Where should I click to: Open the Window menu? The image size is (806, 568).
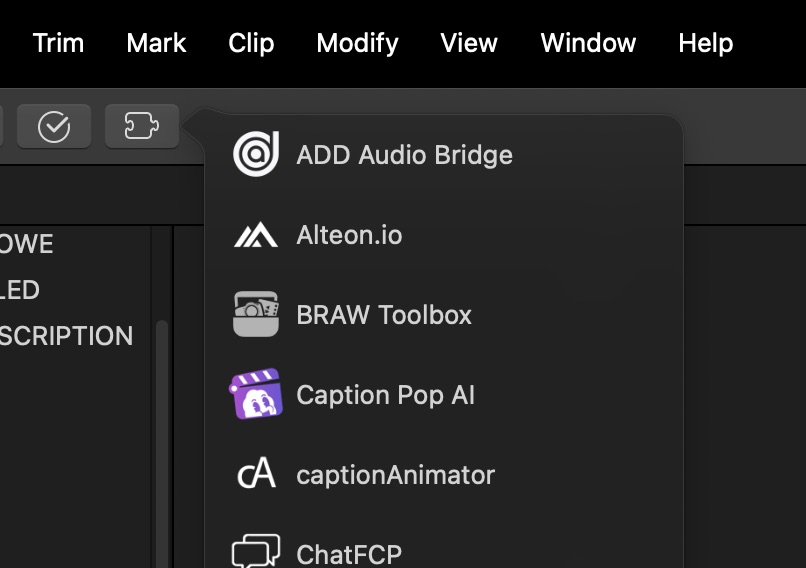pos(588,43)
